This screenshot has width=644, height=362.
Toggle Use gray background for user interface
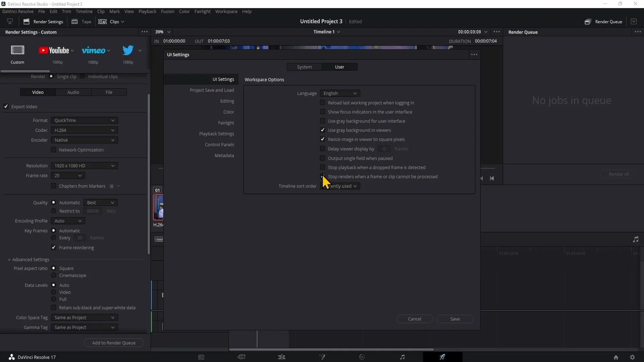coord(322,121)
